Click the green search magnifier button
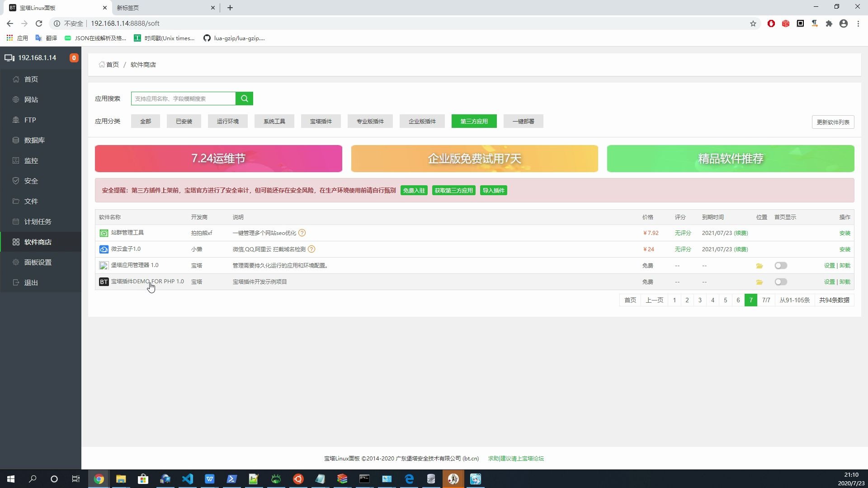Viewport: 868px width, 488px height. point(244,99)
